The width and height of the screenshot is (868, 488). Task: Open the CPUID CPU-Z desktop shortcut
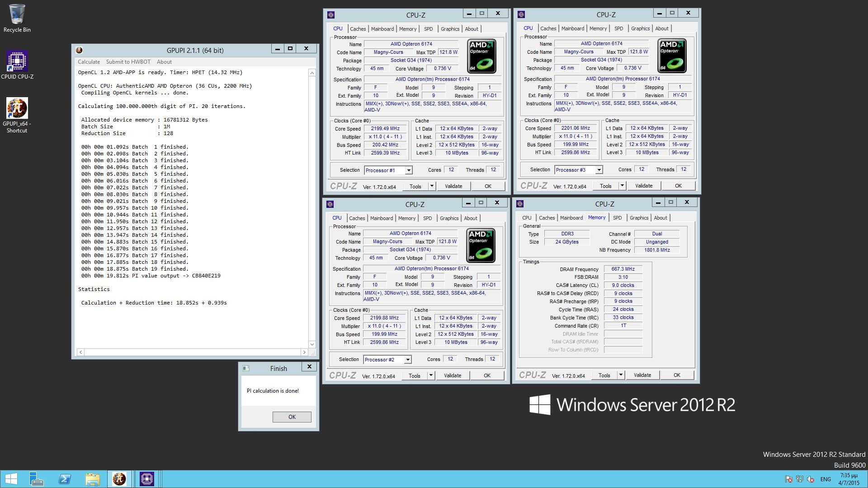click(17, 65)
